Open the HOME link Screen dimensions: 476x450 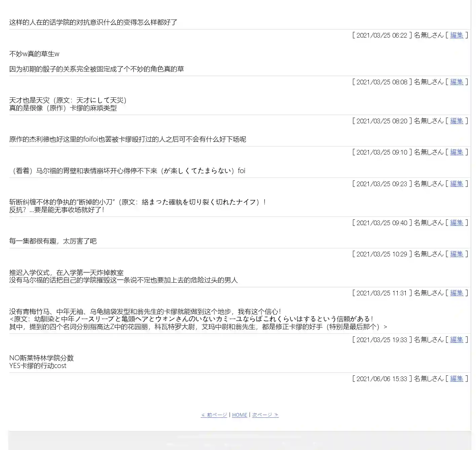(x=239, y=415)
